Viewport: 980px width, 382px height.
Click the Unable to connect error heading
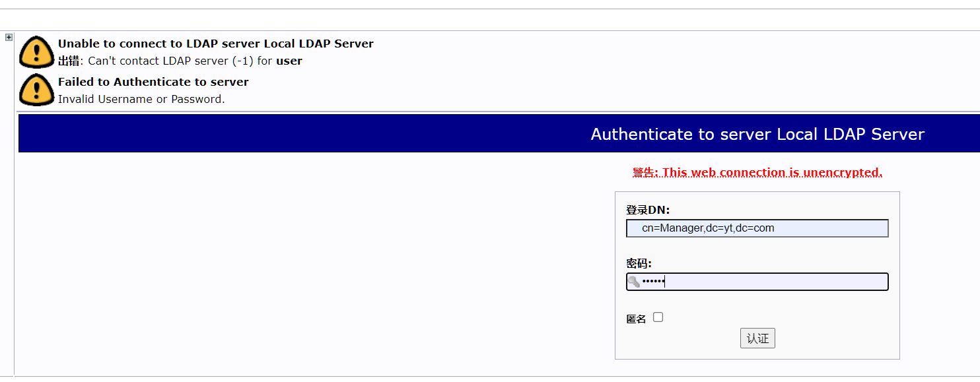[x=215, y=44]
